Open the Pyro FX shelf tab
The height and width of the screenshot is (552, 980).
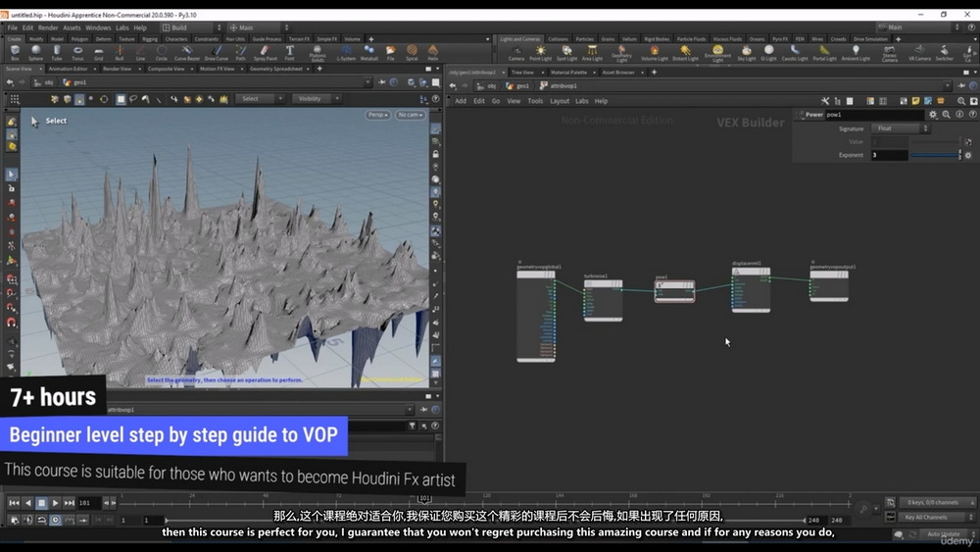pyautogui.click(x=780, y=39)
